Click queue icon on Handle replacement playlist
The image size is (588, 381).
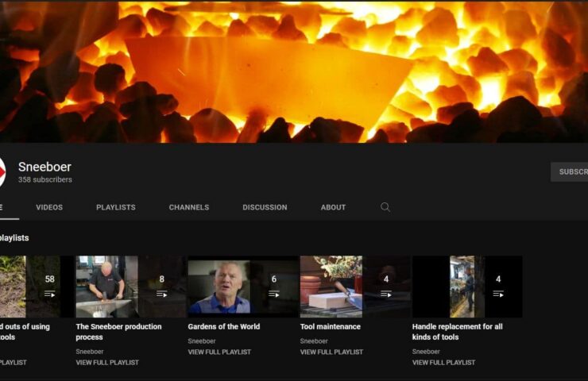point(498,294)
